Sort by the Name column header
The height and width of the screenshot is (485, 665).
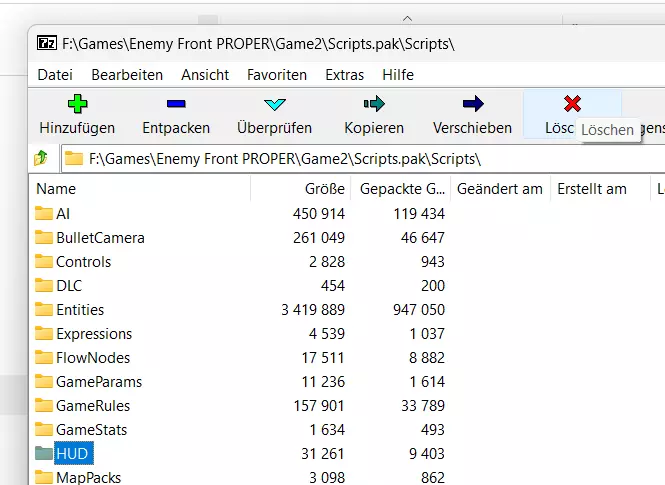tap(140, 189)
